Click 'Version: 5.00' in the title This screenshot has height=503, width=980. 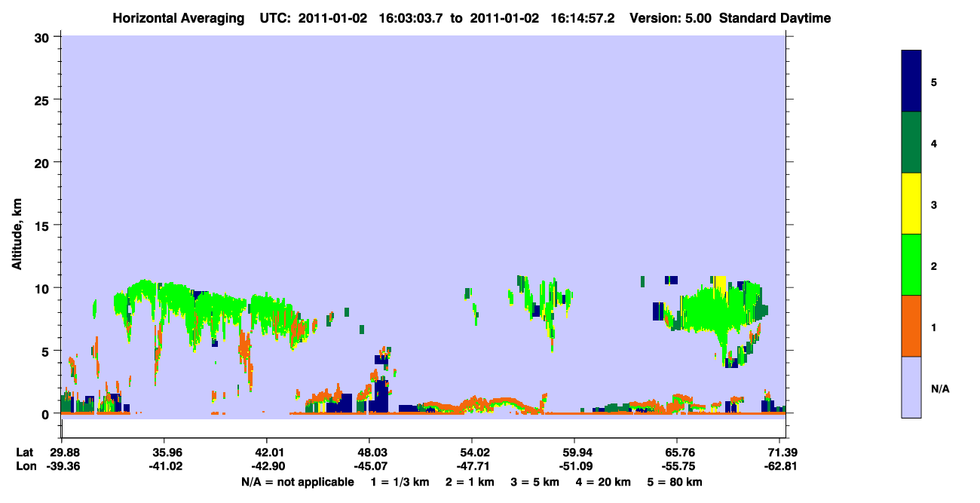pos(670,18)
